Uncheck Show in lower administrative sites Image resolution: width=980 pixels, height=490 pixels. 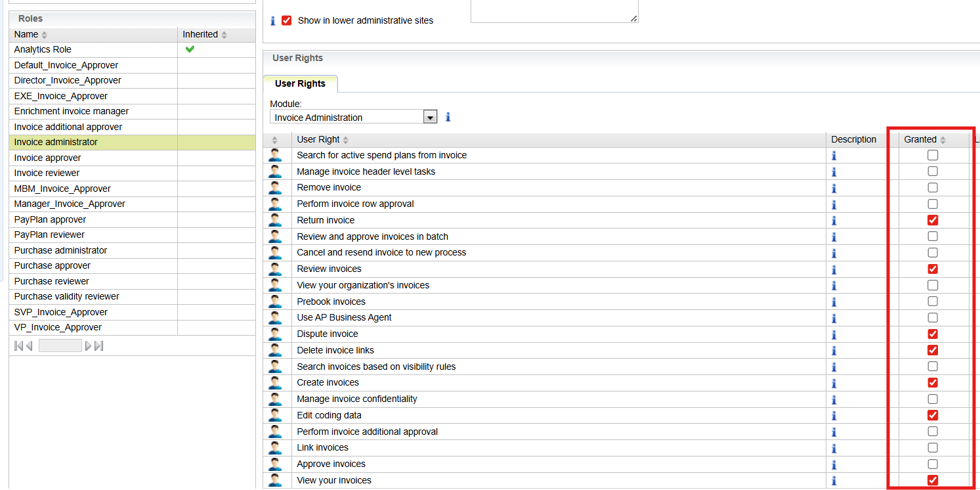[287, 20]
